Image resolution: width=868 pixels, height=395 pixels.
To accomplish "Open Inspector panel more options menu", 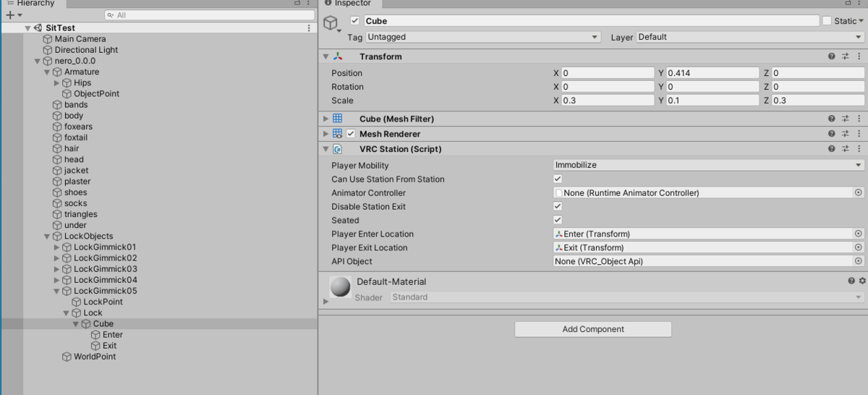I will pos(860,4).
